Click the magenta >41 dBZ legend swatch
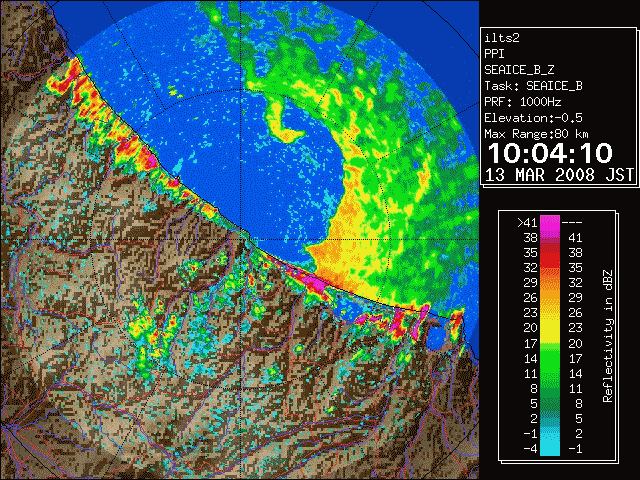The height and width of the screenshot is (480, 640). coord(550,223)
